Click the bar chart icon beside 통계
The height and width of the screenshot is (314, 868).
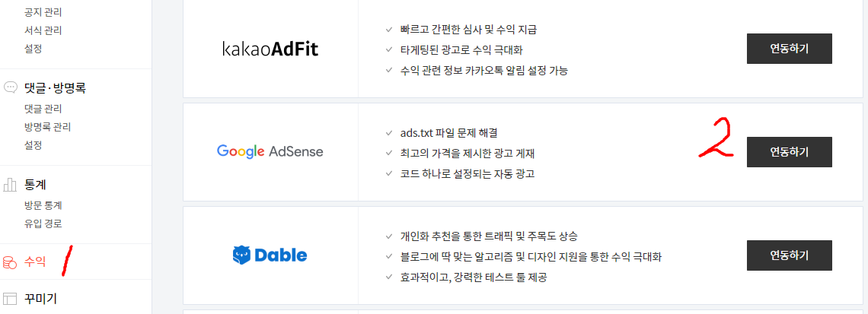(11, 185)
